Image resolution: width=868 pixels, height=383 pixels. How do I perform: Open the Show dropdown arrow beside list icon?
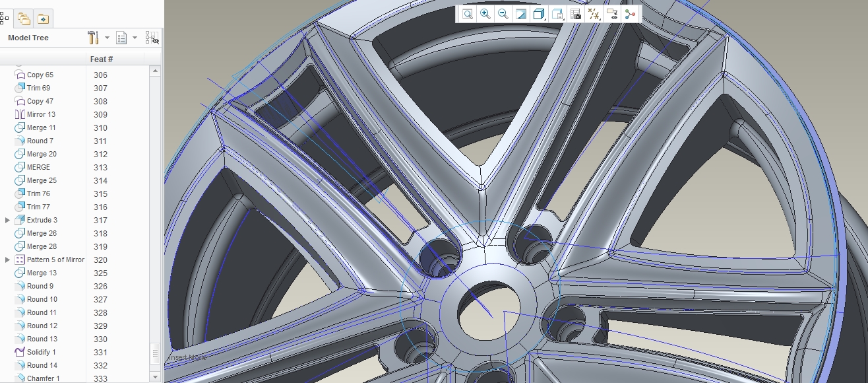pos(135,38)
